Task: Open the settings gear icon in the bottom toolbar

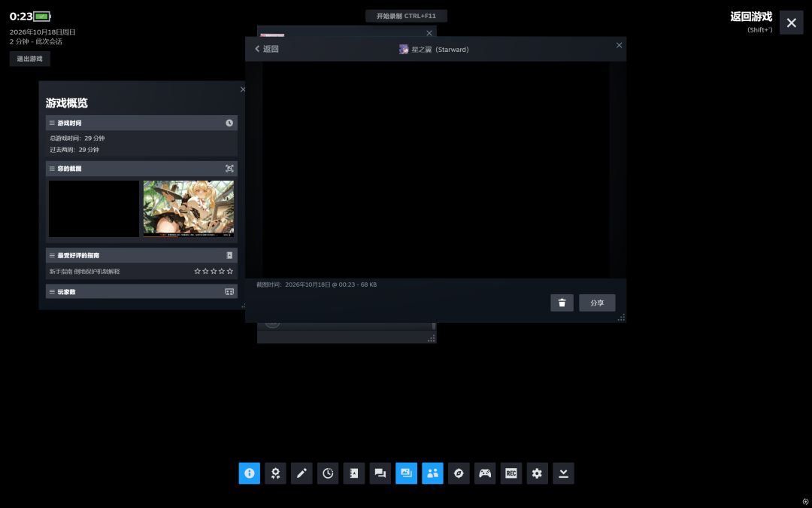Action: (x=537, y=473)
